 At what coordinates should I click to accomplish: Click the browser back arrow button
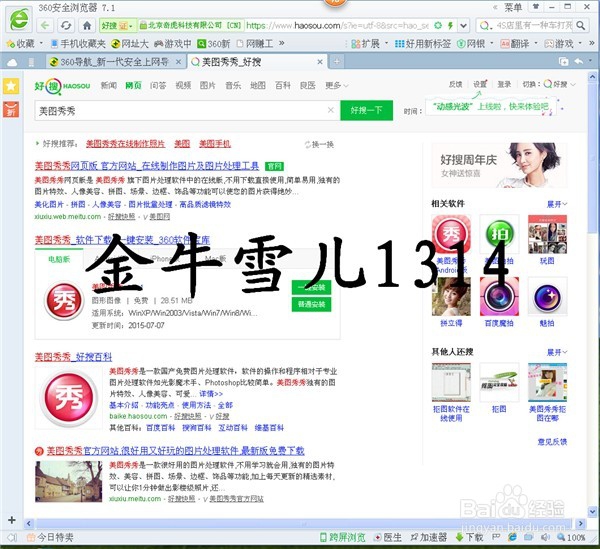pos(45,26)
